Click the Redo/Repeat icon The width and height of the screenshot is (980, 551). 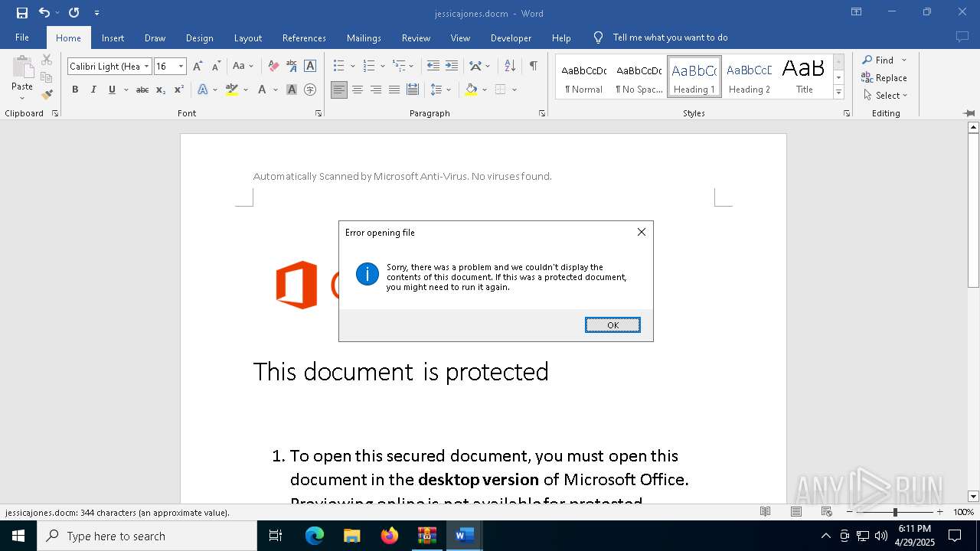[74, 13]
